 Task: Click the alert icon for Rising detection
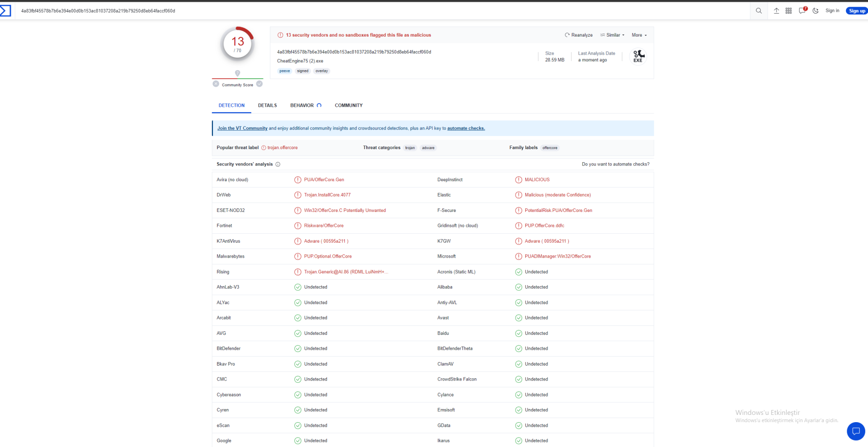coord(298,272)
